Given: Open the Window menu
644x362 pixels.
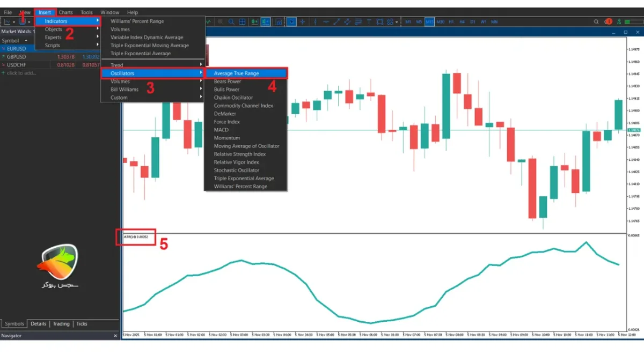Looking at the screenshot, I should pos(110,12).
